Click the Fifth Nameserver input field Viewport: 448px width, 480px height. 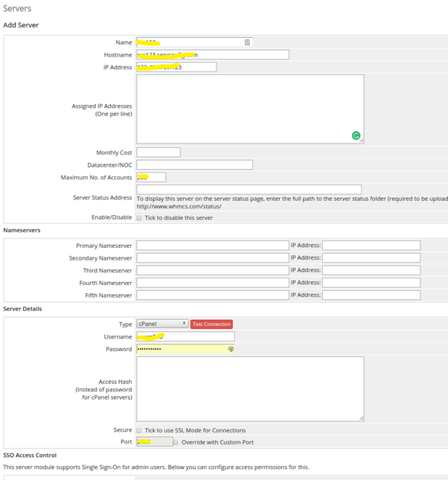click(212, 295)
